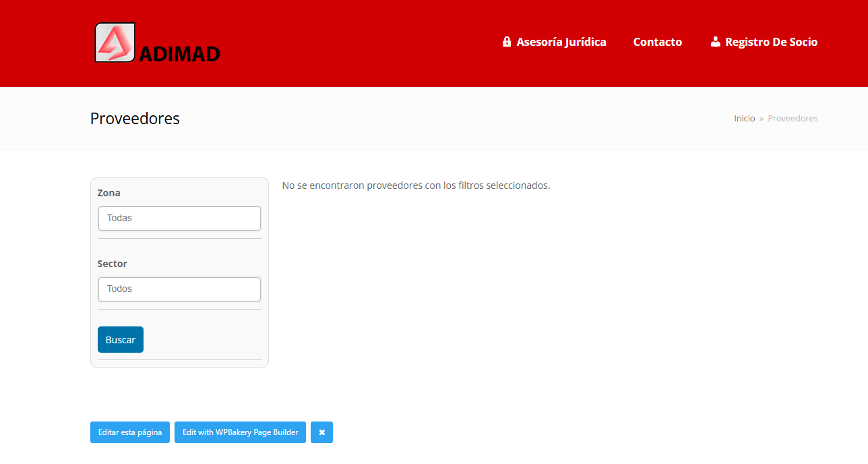Click the Proveedores breadcrumb text
868x464 pixels.
pos(793,118)
